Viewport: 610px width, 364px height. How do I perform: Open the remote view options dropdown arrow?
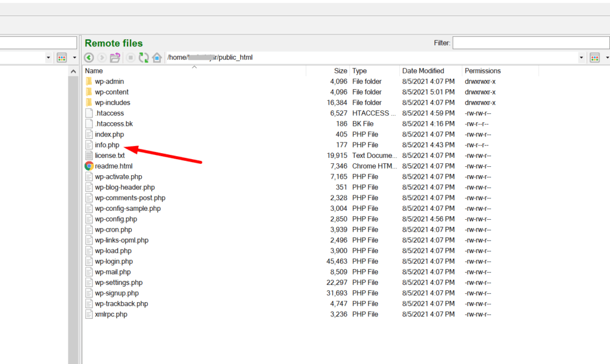607,58
